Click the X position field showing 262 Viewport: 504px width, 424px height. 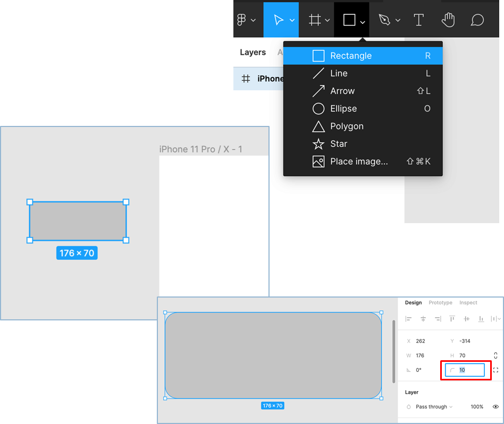click(x=422, y=341)
